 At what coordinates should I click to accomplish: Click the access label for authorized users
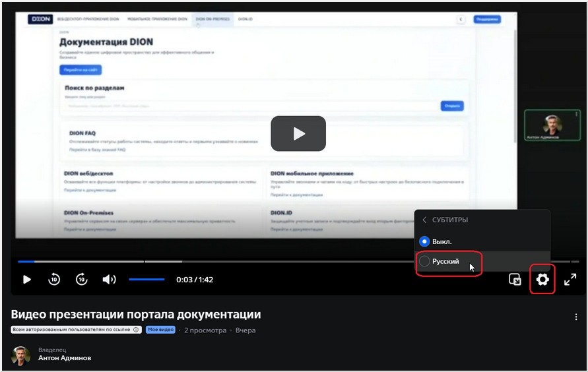pyautogui.click(x=71, y=330)
